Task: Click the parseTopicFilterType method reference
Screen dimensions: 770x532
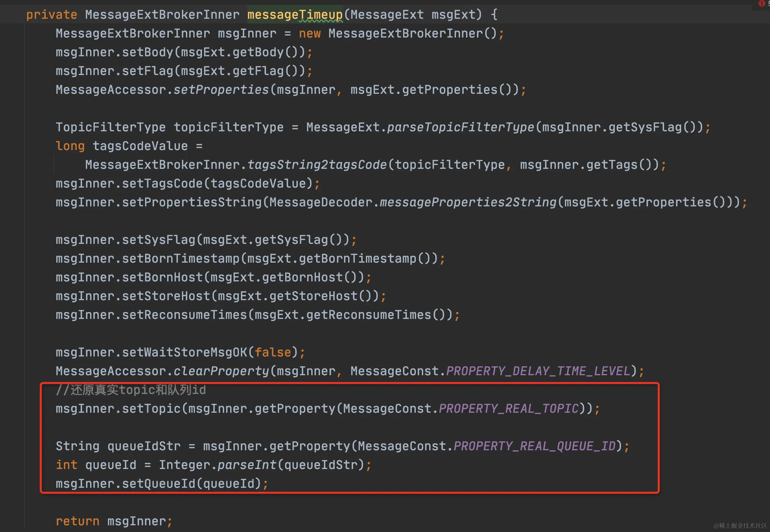Action: 460,127
